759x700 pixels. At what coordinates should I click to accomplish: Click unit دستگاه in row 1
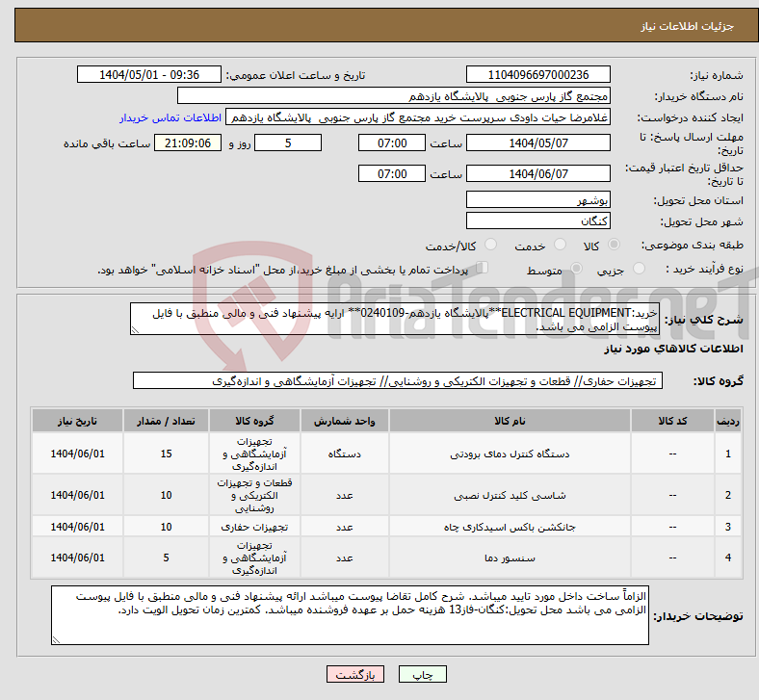point(344,454)
